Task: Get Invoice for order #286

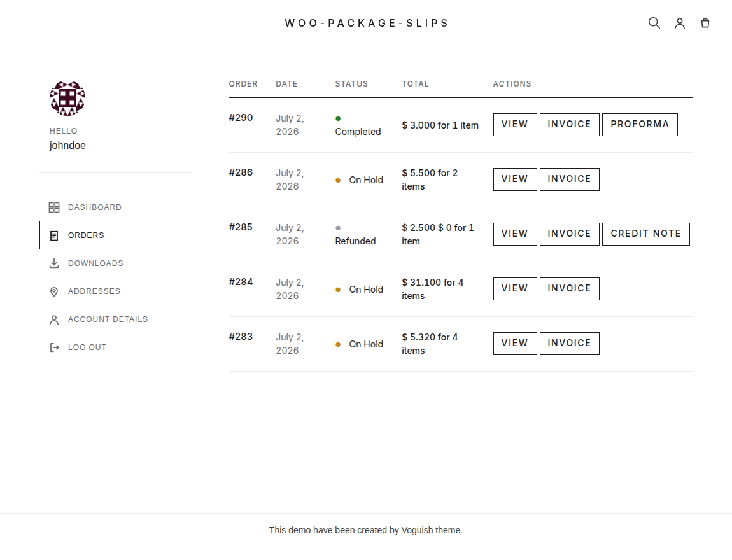Action: click(570, 179)
